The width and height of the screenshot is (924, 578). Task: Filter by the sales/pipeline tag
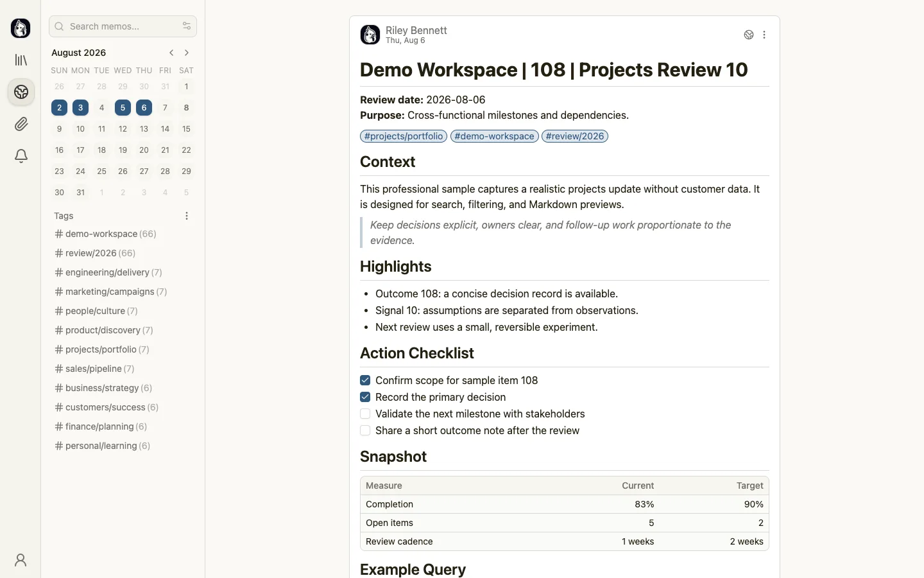coord(95,369)
